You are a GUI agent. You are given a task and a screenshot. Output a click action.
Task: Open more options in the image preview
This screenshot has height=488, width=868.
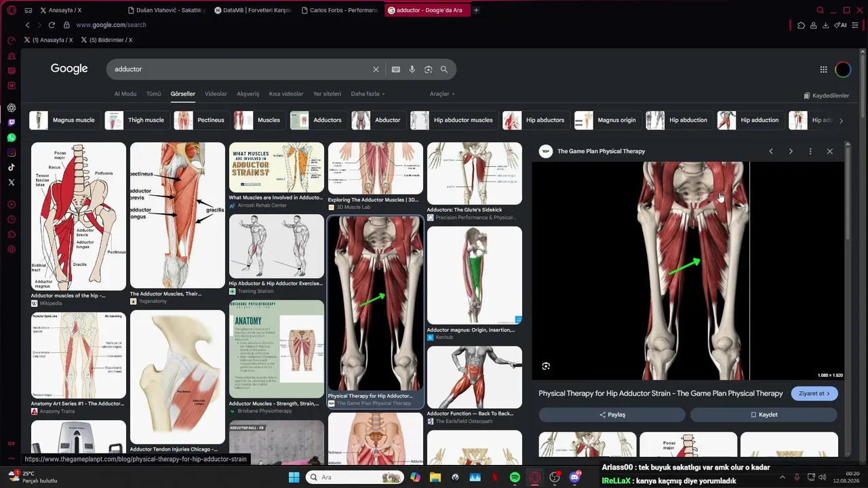[x=810, y=151]
